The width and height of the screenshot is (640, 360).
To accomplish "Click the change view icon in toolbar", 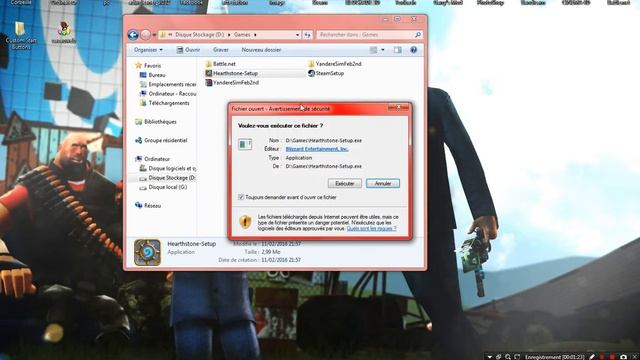I will 373,50.
